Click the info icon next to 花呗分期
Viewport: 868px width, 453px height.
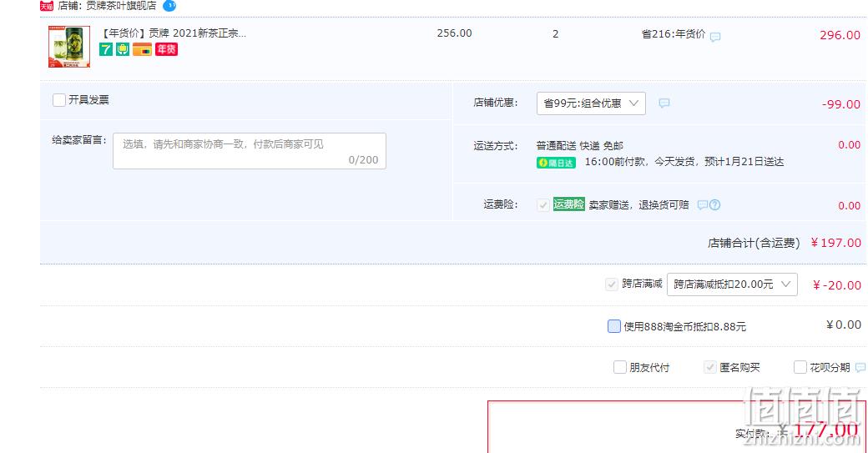tap(860, 367)
